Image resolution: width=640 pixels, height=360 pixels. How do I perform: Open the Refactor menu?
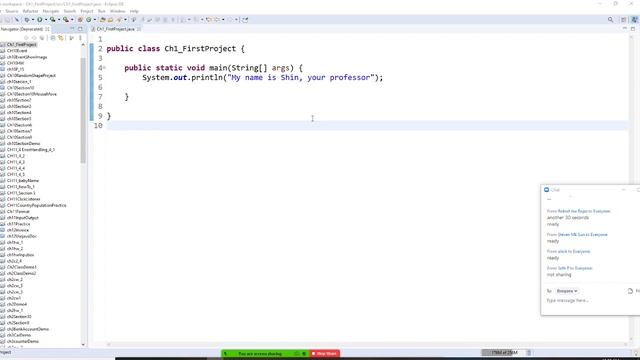pos(30,11)
